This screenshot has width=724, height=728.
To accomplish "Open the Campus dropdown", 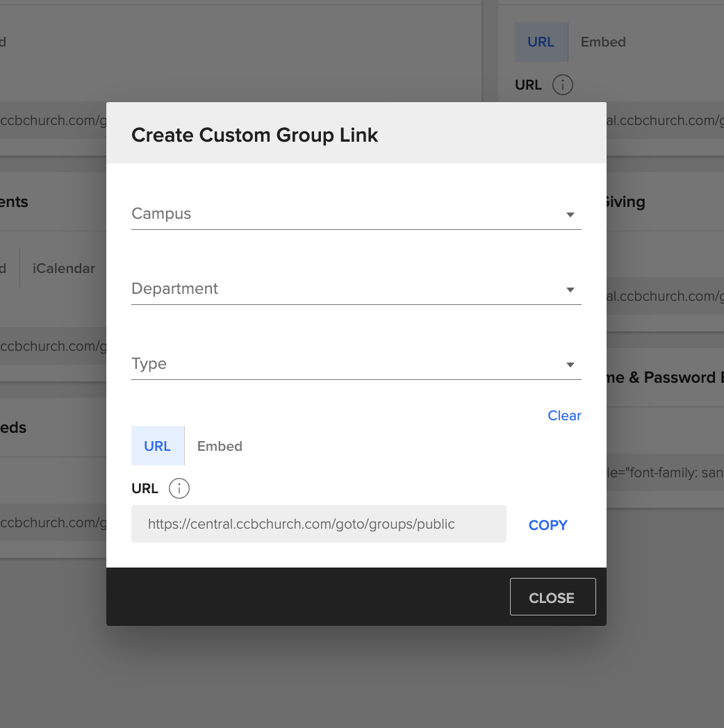I will pyautogui.click(x=347, y=214).
